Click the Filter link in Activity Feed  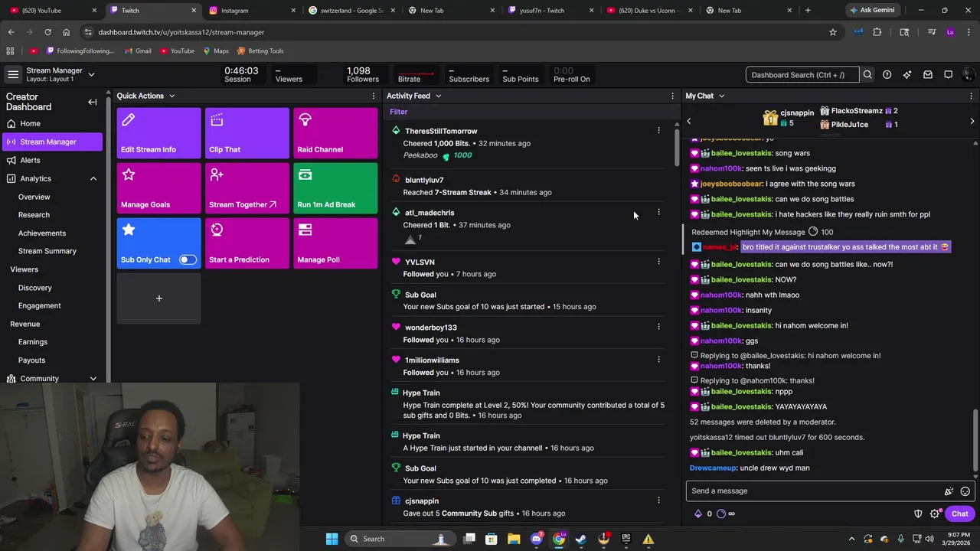[x=399, y=112]
